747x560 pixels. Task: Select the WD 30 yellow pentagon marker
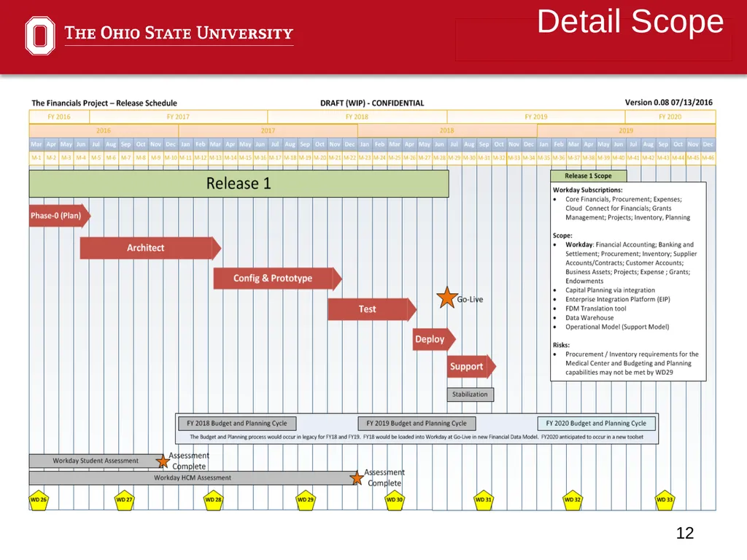point(395,500)
